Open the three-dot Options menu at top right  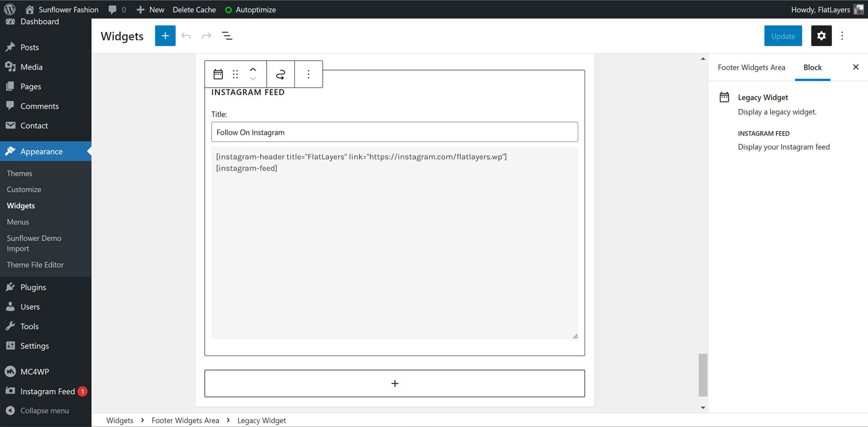(842, 36)
